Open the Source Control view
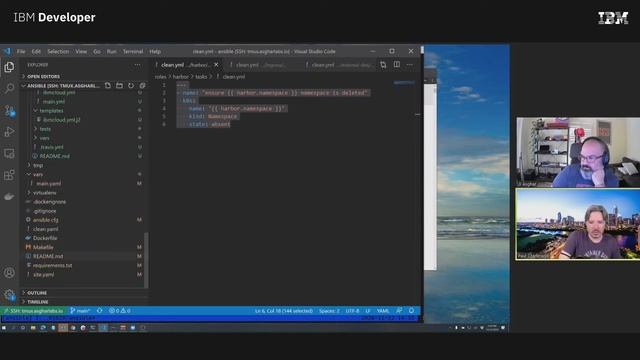The height and width of the screenshot is (360, 640). 9,110
